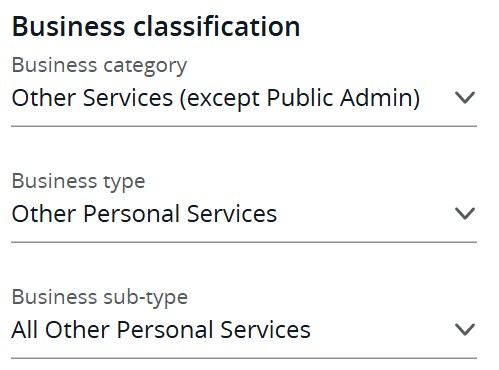Image resolution: width=499 pixels, height=370 pixels.
Task: Click the underline below the Business sub-type field
Action: (244, 358)
